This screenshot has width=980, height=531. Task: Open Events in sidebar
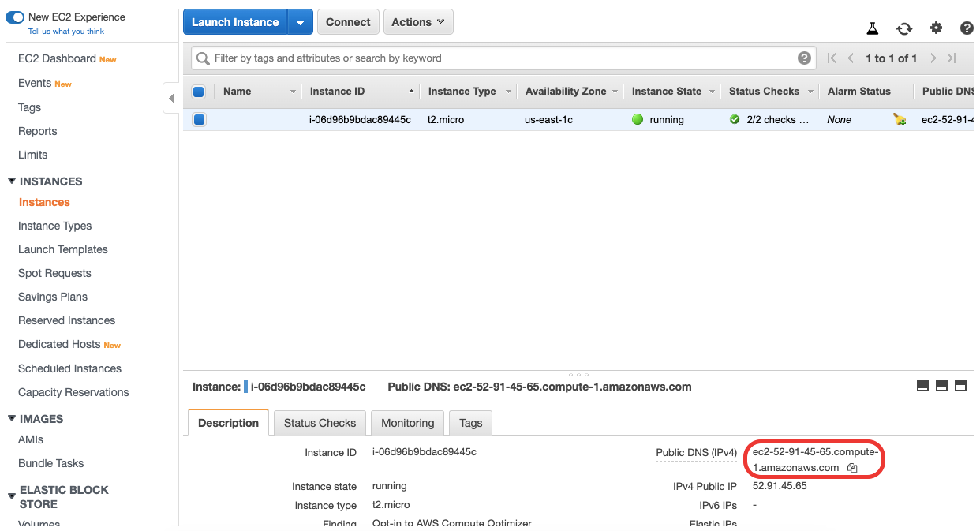[35, 83]
